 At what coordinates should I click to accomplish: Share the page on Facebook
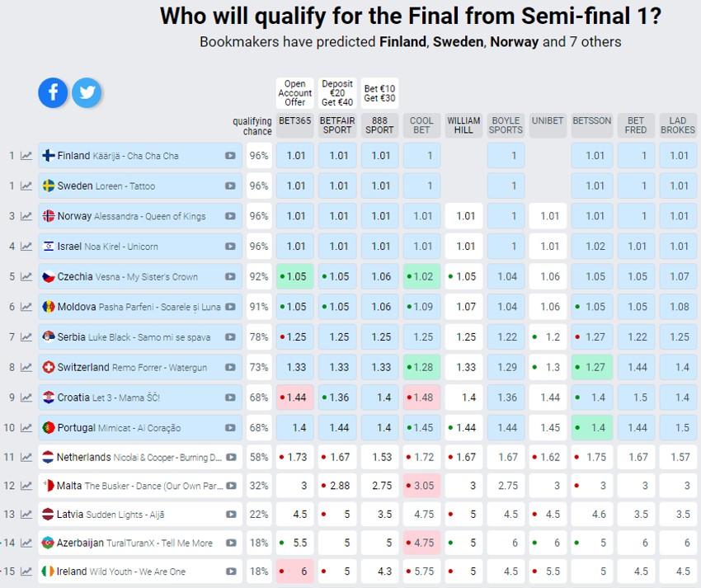pyautogui.click(x=53, y=92)
